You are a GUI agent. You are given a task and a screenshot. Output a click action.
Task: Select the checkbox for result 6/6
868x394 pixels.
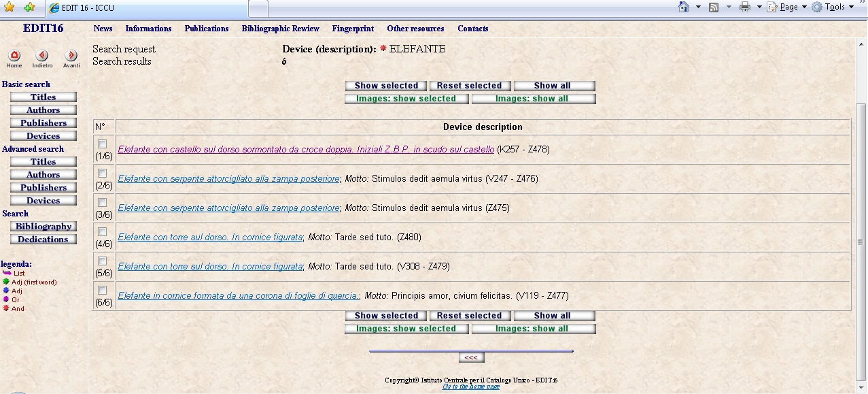[x=102, y=290]
